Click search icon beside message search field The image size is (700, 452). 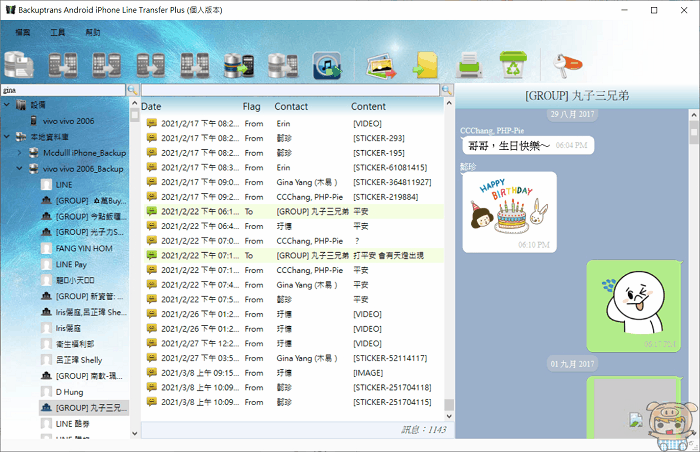pos(447,90)
